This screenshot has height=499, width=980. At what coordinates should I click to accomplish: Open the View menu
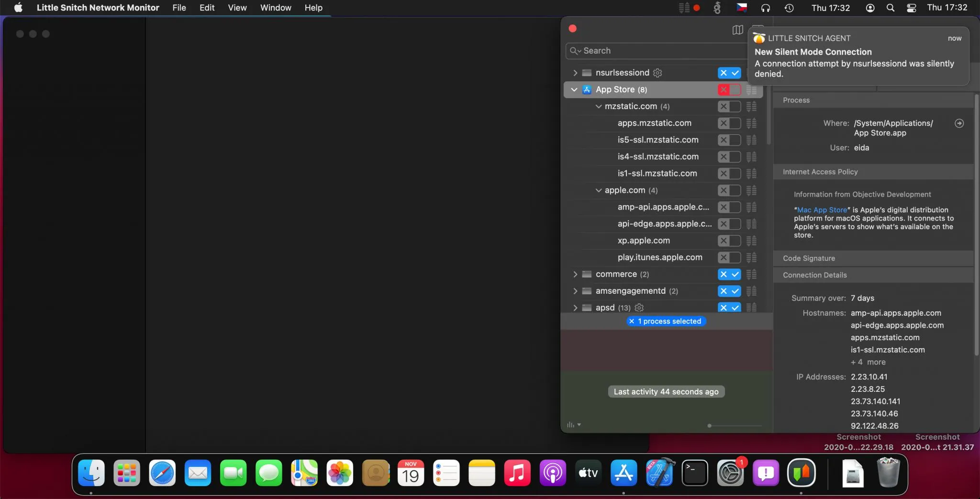(237, 8)
